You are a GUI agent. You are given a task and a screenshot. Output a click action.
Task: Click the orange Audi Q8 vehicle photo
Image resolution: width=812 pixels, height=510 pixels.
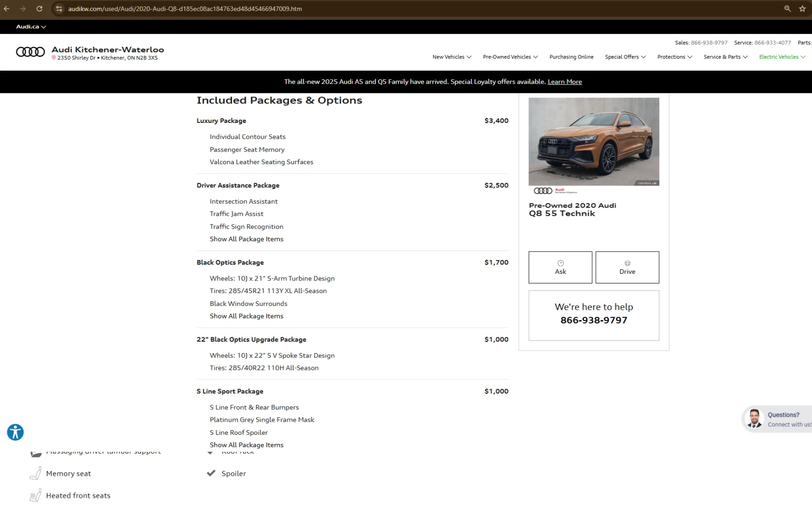point(594,142)
